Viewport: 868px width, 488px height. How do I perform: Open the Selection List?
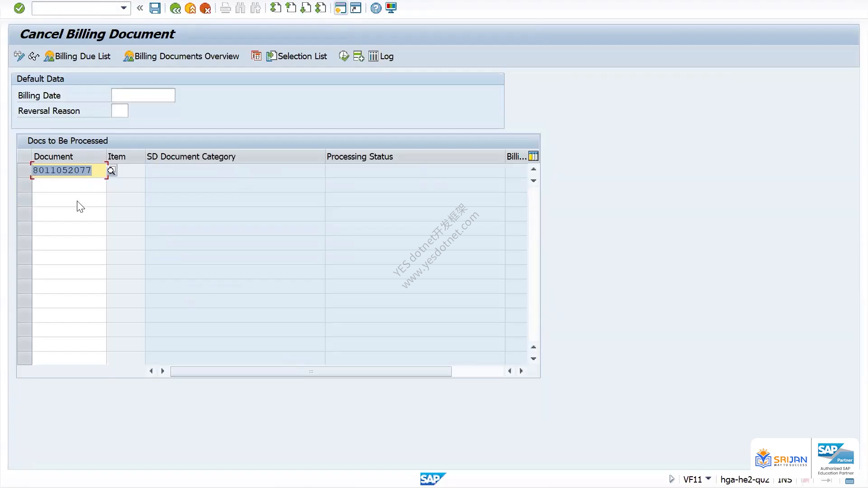pyautogui.click(x=297, y=56)
